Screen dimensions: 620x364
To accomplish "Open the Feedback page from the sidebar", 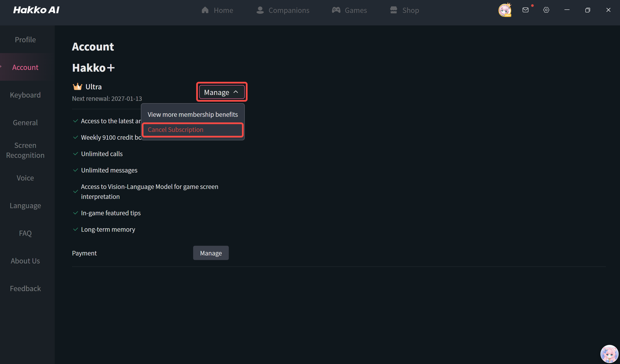I will pos(25,288).
